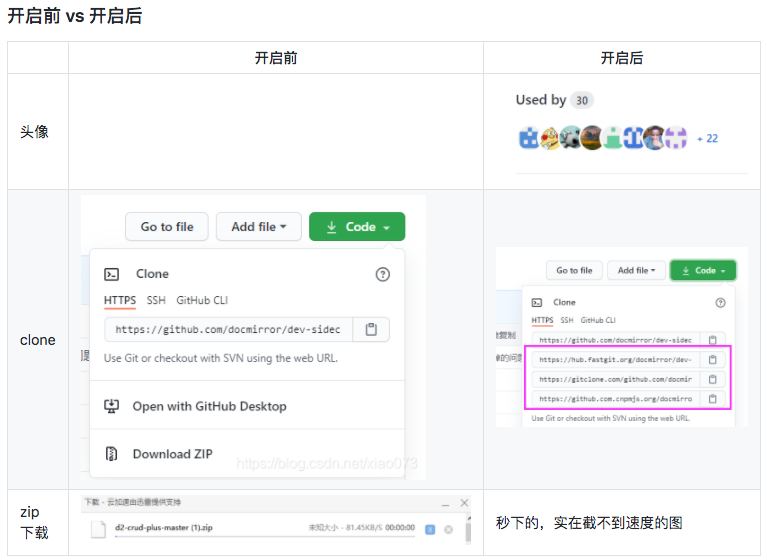
Task: Click the landscape photo avatar
Action: pos(591,138)
